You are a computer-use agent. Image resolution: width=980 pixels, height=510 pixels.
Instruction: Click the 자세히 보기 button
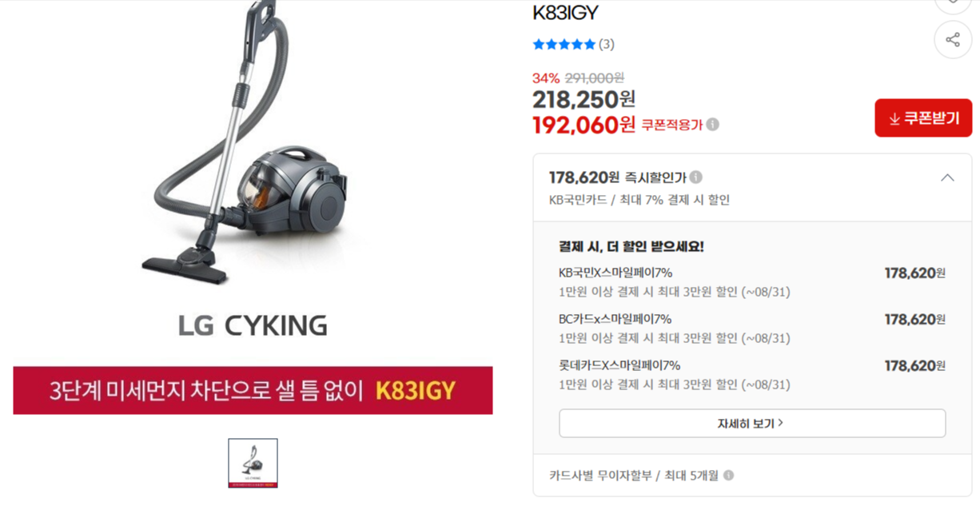pyautogui.click(x=752, y=423)
